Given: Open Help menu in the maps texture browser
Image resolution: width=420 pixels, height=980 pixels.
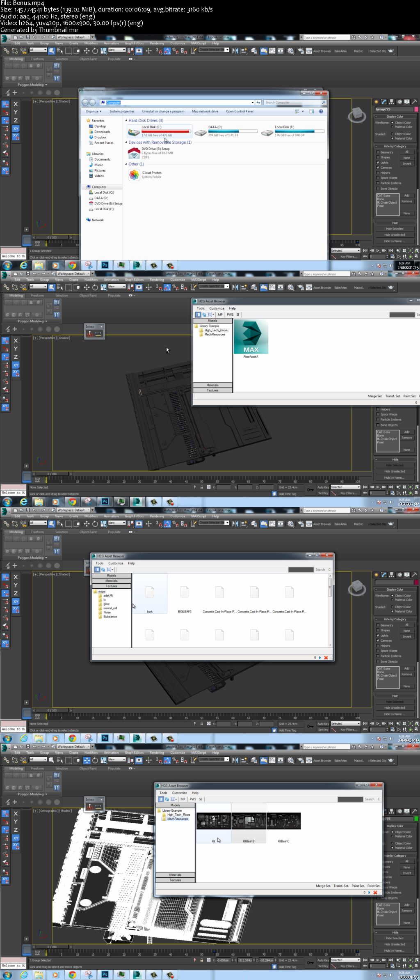Looking at the screenshot, I should (131, 563).
